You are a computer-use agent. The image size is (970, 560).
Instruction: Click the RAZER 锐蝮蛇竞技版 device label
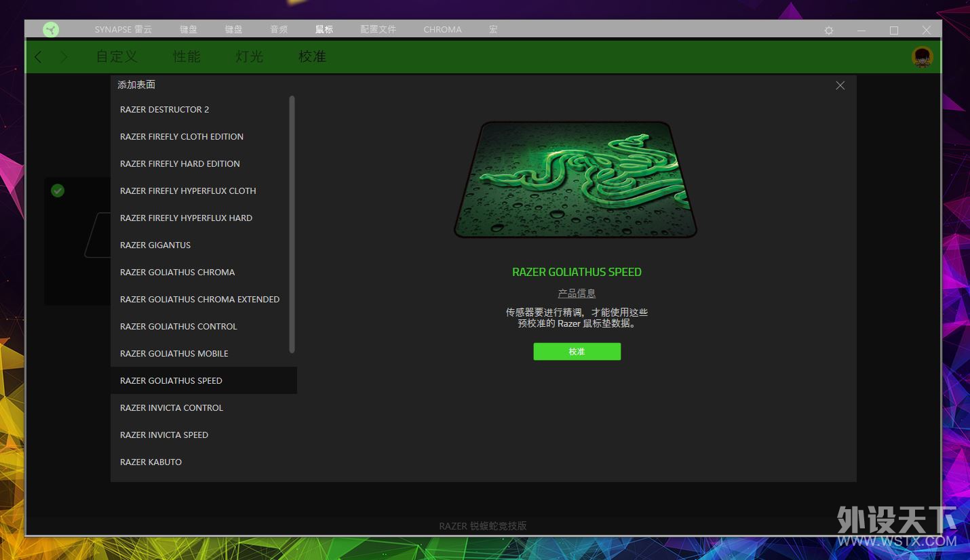[x=483, y=526]
